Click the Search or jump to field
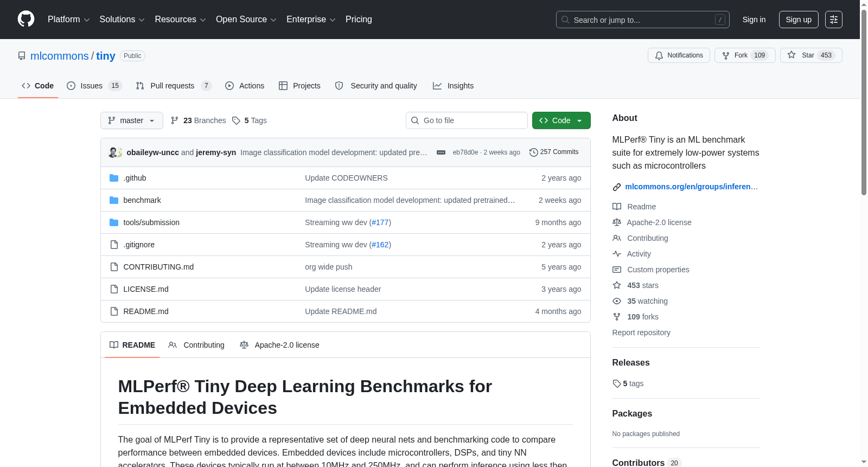The width and height of the screenshot is (868, 467). tap(643, 20)
